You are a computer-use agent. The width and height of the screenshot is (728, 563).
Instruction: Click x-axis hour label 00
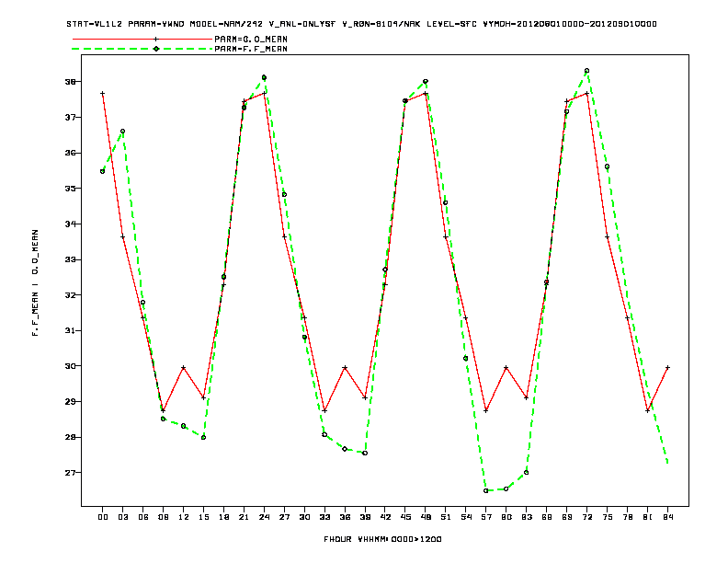click(103, 517)
